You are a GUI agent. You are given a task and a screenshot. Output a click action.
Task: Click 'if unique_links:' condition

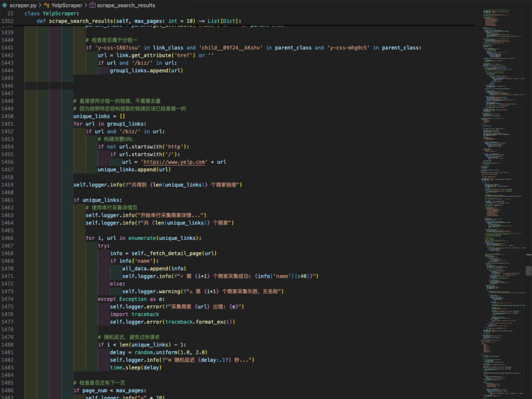97,200
